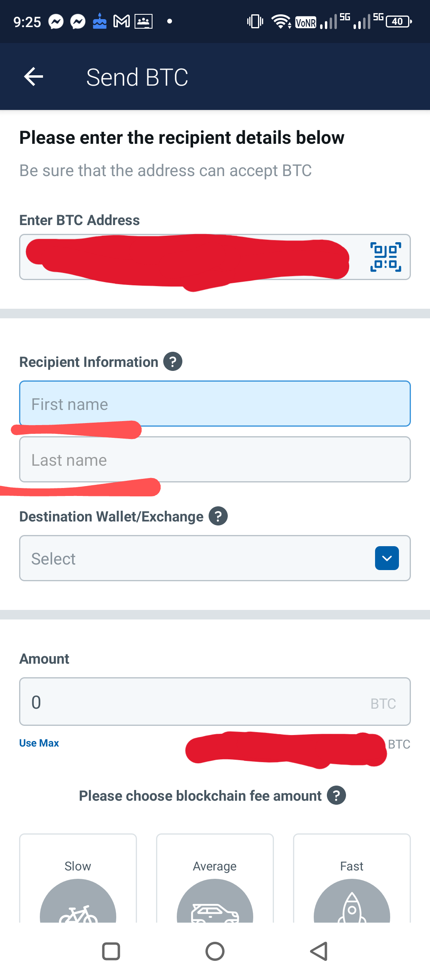Choose the Average fee option card
Screen dimensions: 430x980
[215, 878]
